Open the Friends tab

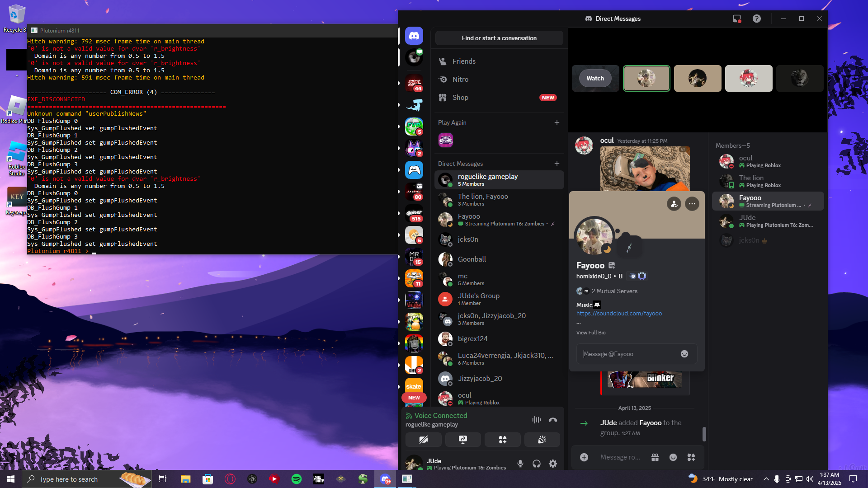499,61
